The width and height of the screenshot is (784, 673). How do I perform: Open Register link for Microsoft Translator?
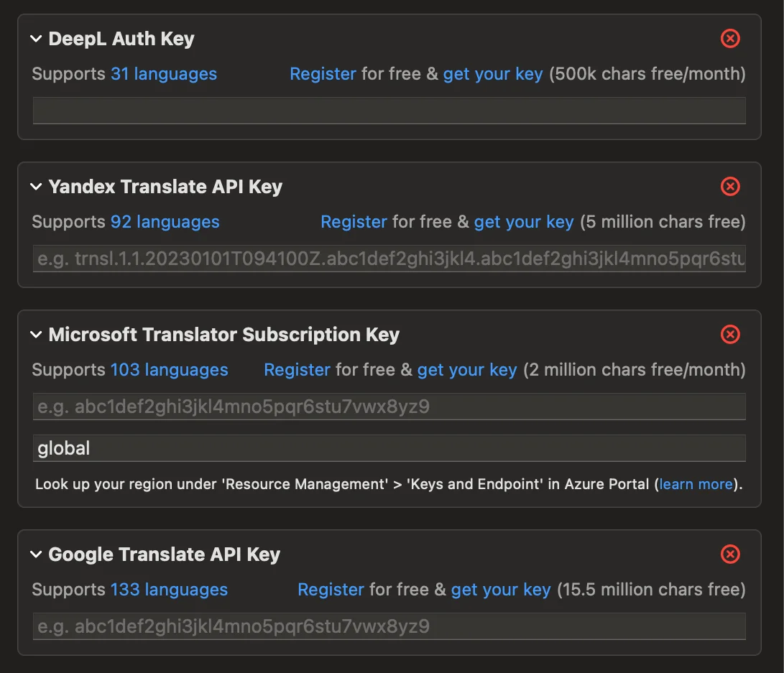(297, 370)
